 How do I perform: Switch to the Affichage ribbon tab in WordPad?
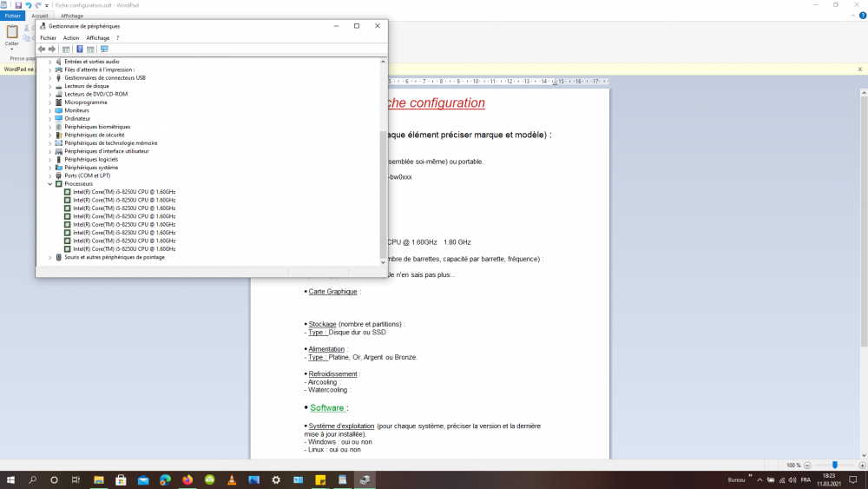click(x=71, y=16)
